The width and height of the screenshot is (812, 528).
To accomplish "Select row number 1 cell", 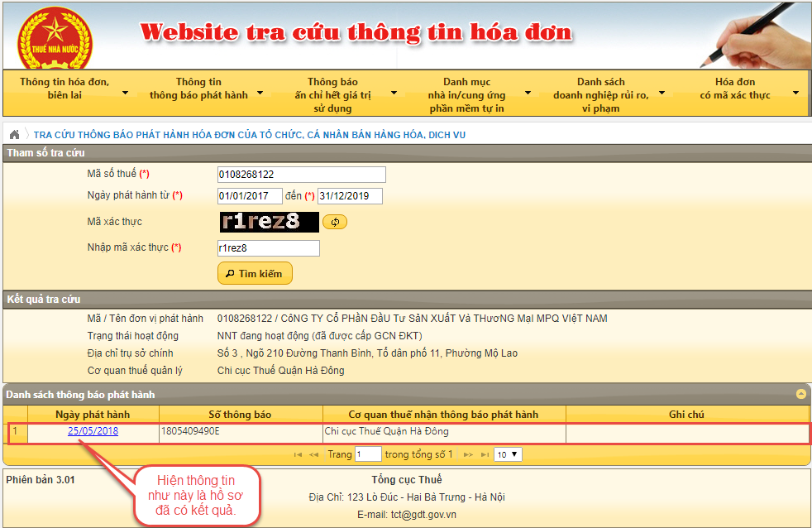I will tap(16, 431).
